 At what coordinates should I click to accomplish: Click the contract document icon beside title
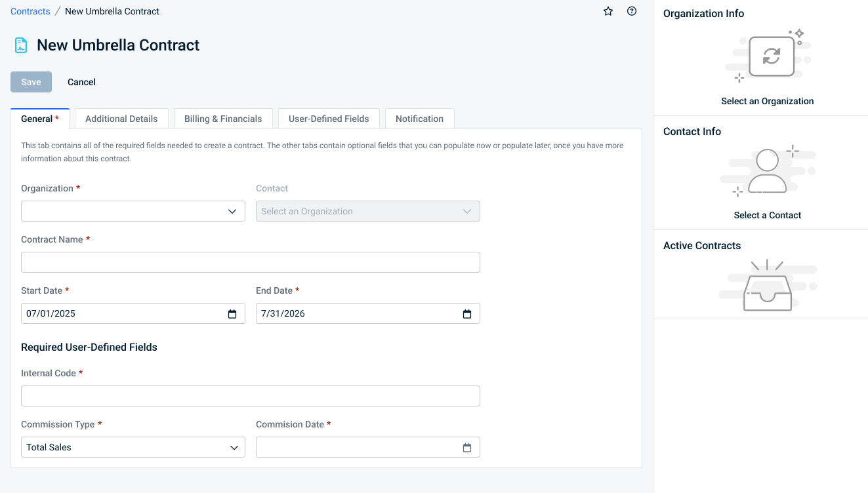pyautogui.click(x=21, y=45)
